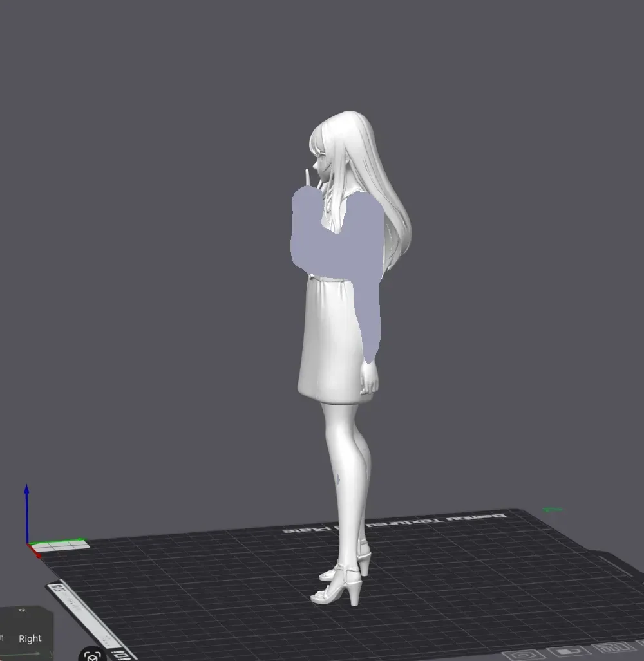The image size is (644, 661).
Task: Click the small green marker behind plate
Action: point(552,510)
